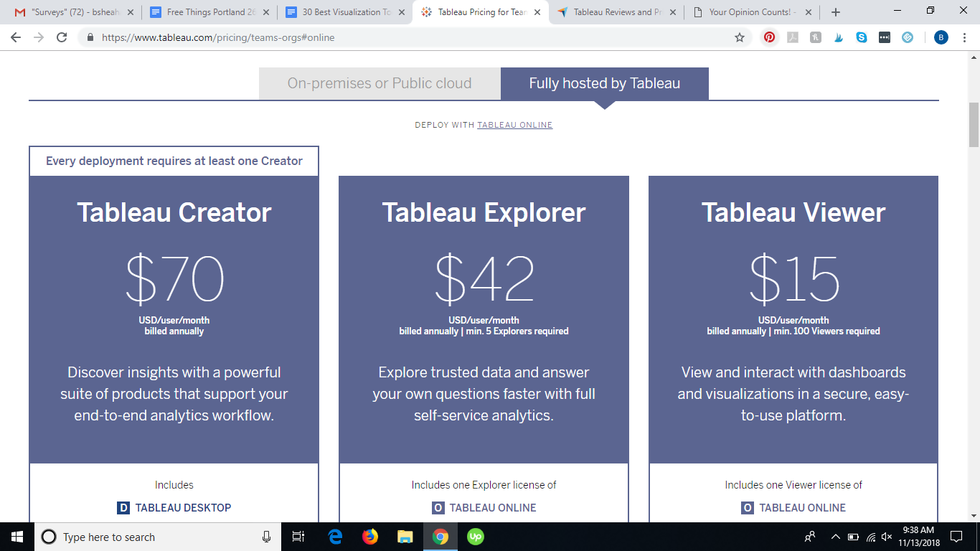This screenshot has width=980, height=551.
Task: Open Upwork app from the taskbar
Action: [x=476, y=537]
